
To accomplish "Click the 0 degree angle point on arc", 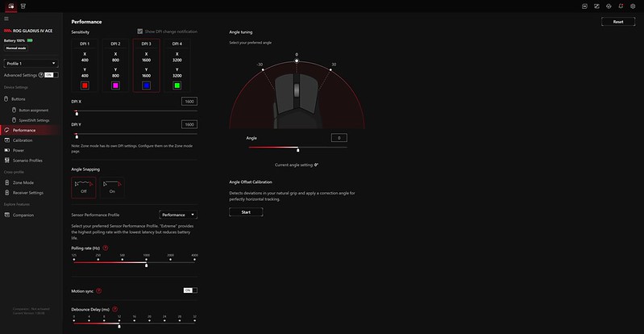I will pos(297,61).
